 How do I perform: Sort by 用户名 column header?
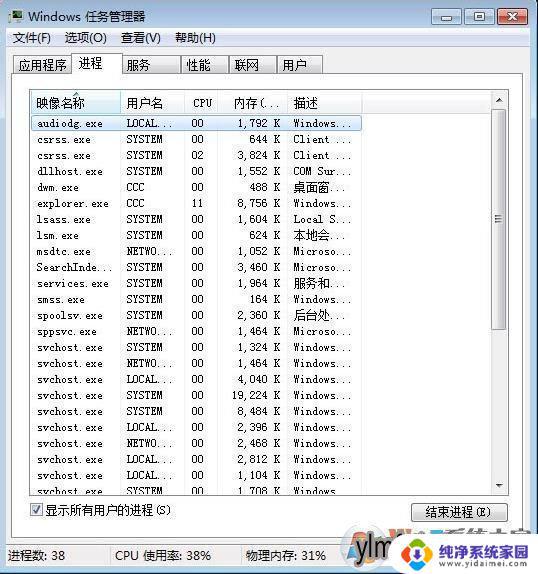click(x=152, y=103)
